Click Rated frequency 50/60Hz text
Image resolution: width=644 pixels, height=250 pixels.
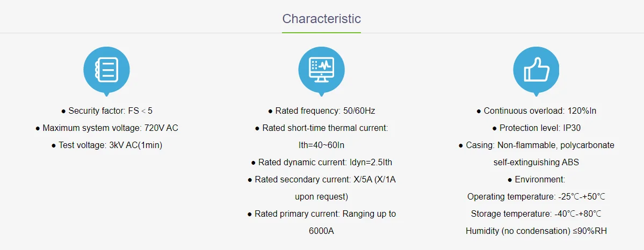click(322, 111)
